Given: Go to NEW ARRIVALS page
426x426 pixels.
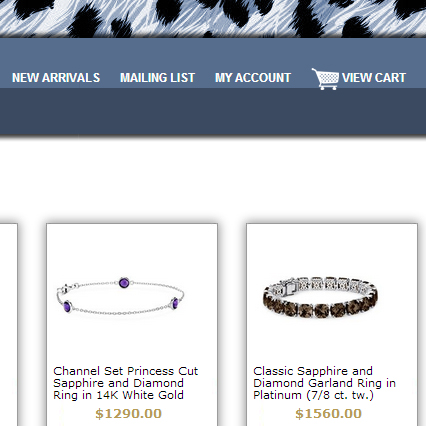Looking at the screenshot, I should 56,78.
